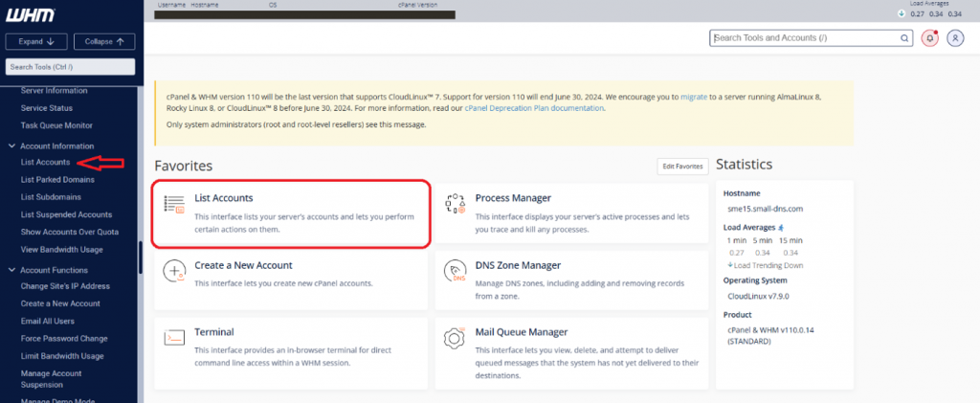Open the user profile icon
Screen dimensions: 980x403
955,38
